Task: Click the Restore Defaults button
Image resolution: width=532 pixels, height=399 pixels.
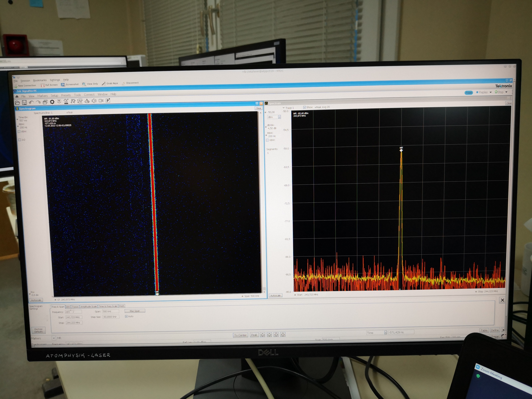Action: (38, 330)
